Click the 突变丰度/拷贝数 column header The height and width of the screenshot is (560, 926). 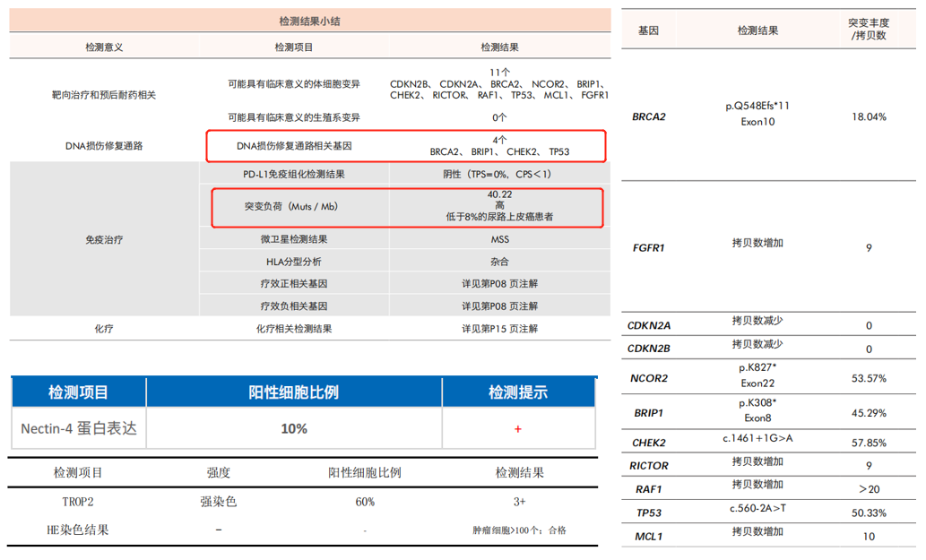point(868,29)
